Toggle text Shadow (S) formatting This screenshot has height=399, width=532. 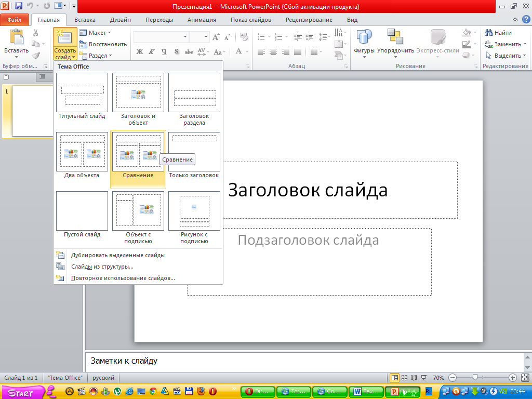(x=177, y=52)
